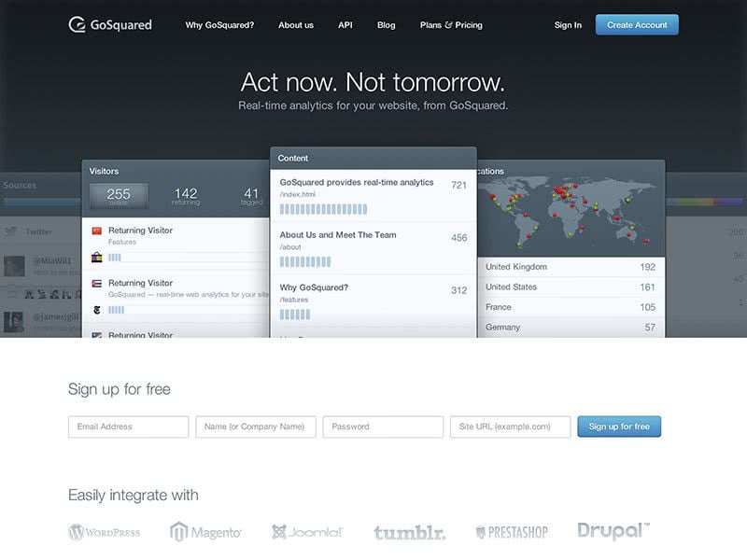Choose the Joomla integration logo
This screenshot has height=560, width=747.
[x=307, y=532]
